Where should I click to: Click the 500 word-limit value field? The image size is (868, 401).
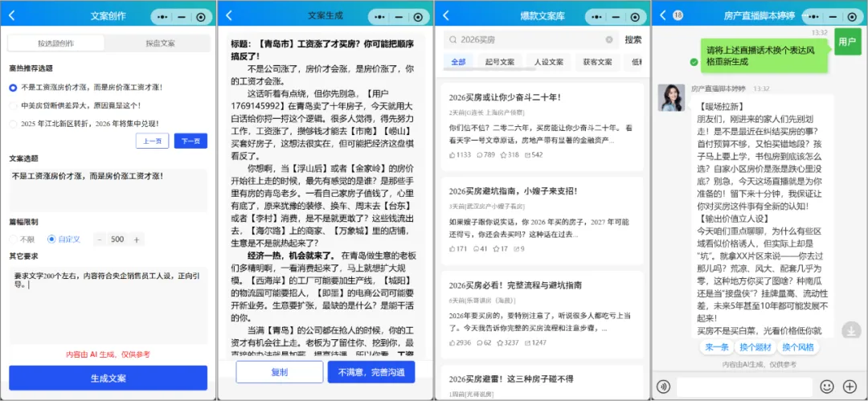pyautogui.click(x=117, y=239)
